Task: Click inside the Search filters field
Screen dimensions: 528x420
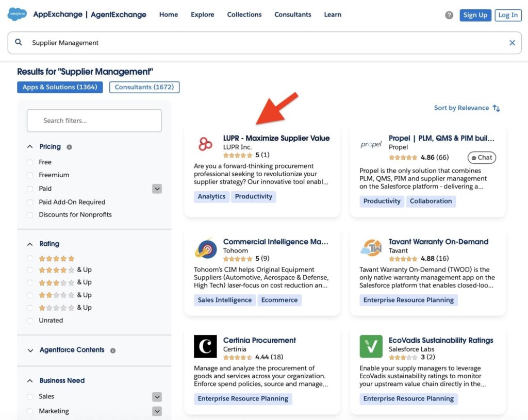Action: point(94,121)
